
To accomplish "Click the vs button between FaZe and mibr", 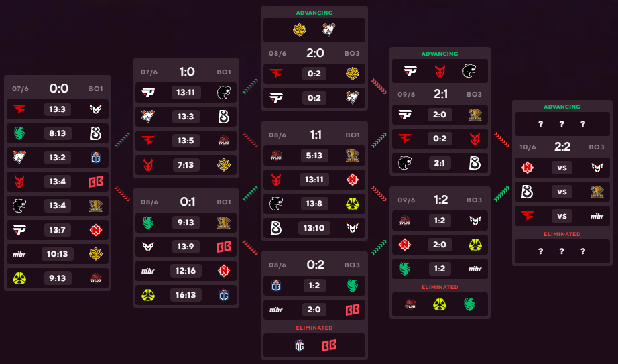I will (x=562, y=216).
